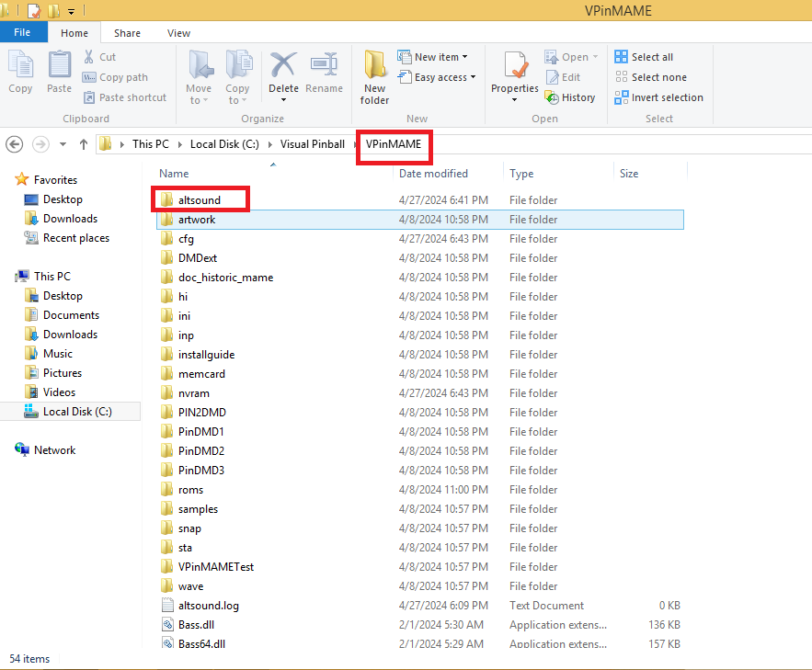Screen dimensions: 812x670
Task: Click Quick Access Properties icon in title bar
Action: click(x=34, y=10)
